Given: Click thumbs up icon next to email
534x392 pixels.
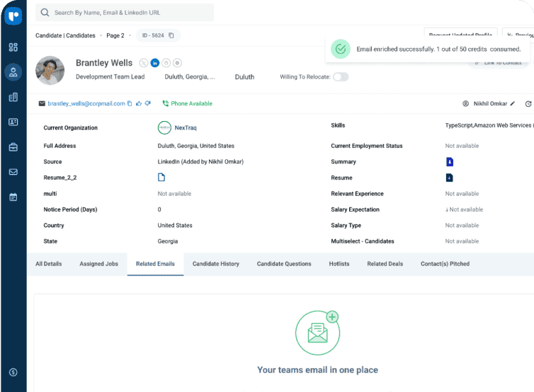Looking at the screenshot, I should 139,103.
